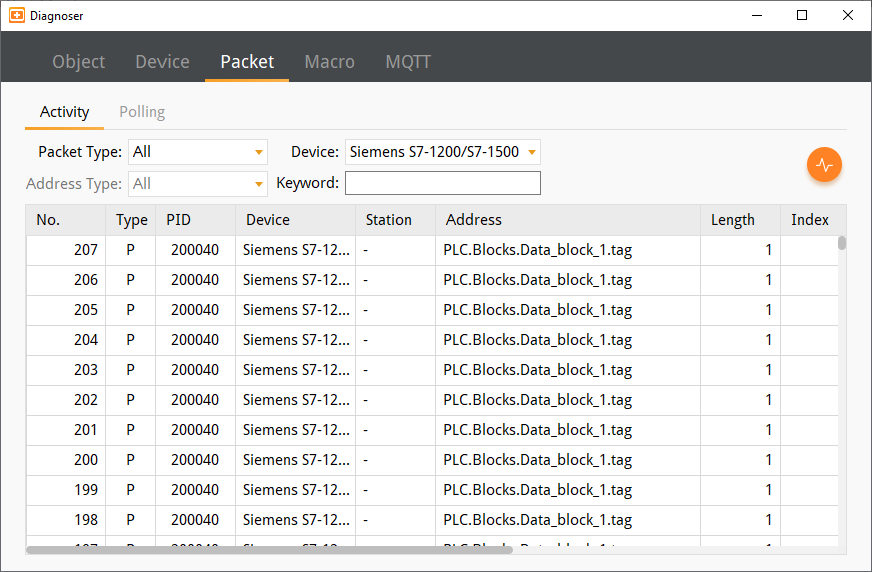
Task: Open the MQTT tab
Action: point(408,62)
